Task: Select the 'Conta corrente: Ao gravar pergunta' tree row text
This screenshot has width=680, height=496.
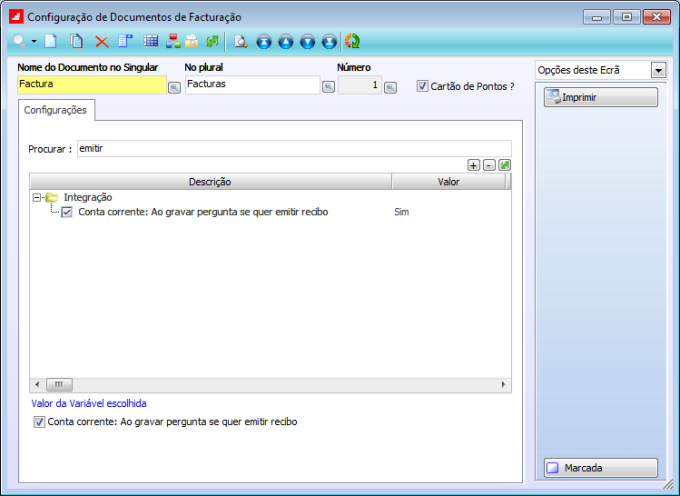Action: pos(203,212)
